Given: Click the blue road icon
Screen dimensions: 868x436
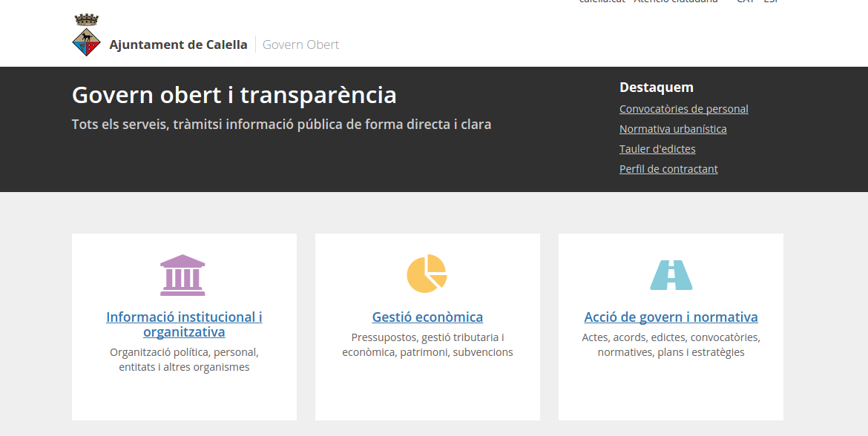Looking at the screenshot, I should point(671,275).
